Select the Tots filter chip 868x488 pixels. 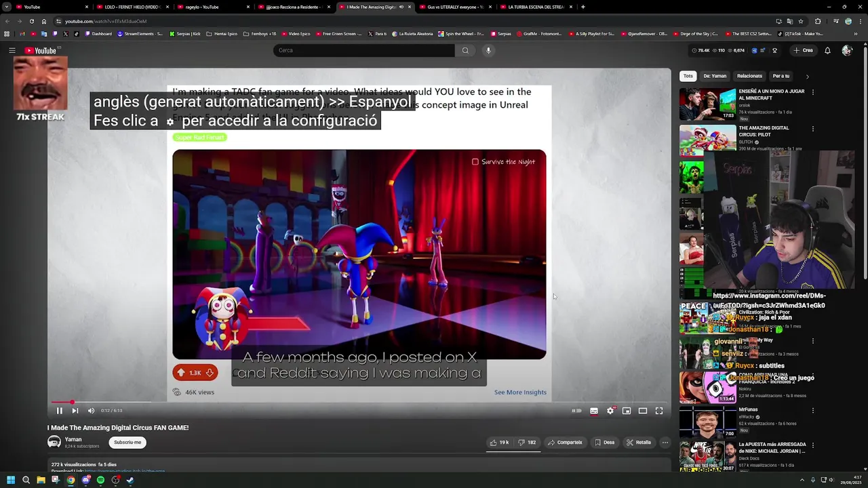click(688, 76)
